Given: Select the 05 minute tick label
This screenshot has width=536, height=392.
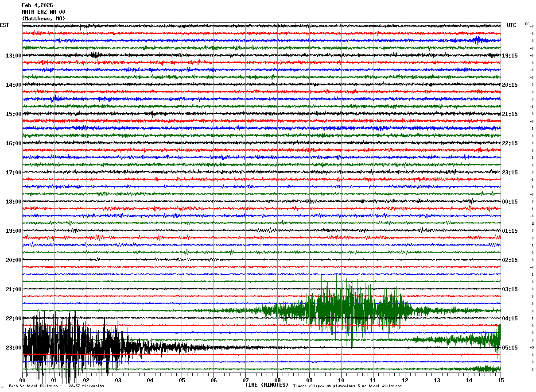Looking at the screenshot, I should (182, 380).
